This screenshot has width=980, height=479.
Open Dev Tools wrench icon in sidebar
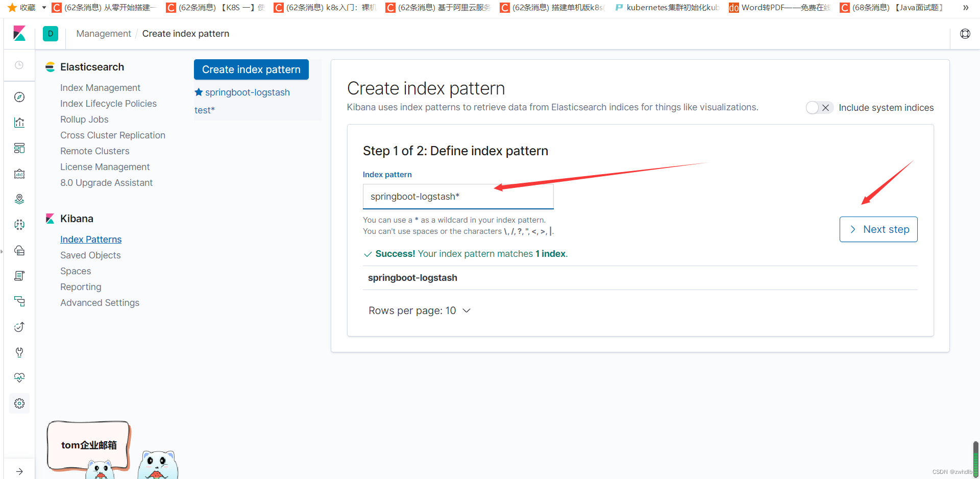click(x=19, y=352)
